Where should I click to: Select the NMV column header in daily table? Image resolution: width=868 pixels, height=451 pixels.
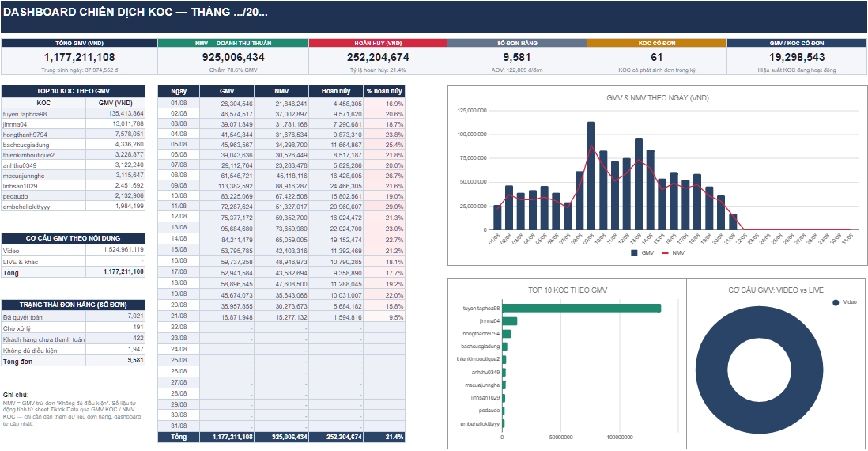tap(281, 91)
